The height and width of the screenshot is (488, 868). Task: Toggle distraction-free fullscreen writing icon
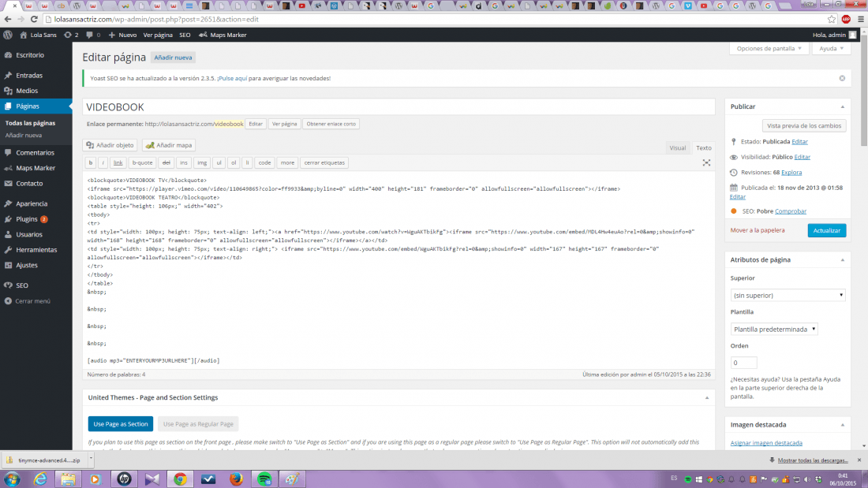pos(706,162)
